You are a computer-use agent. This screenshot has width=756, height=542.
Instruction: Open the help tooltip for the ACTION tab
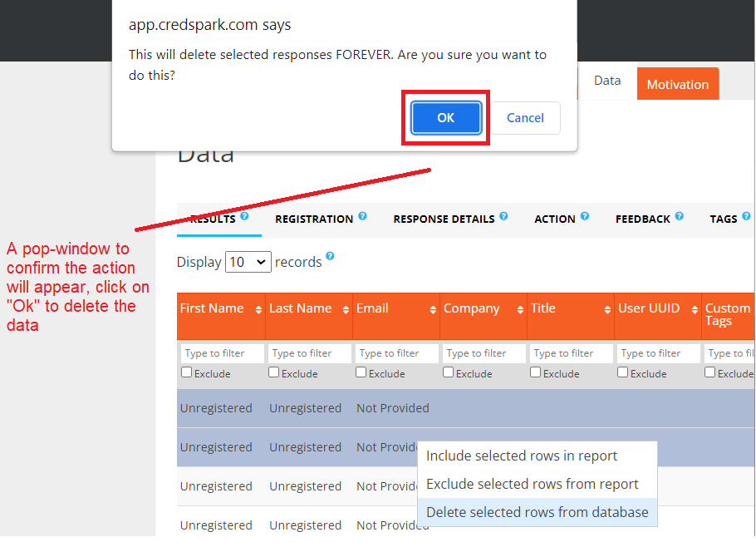point(585,218)
